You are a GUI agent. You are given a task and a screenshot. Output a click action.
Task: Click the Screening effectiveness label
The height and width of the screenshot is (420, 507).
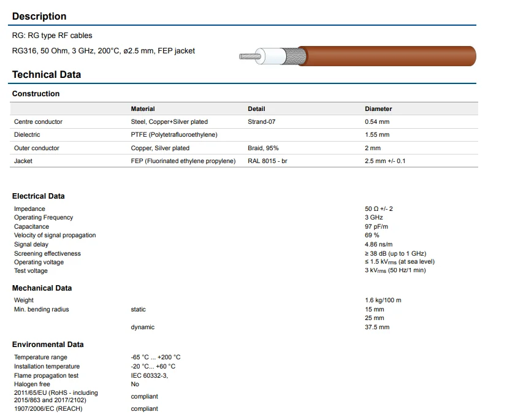click(47, 253)
